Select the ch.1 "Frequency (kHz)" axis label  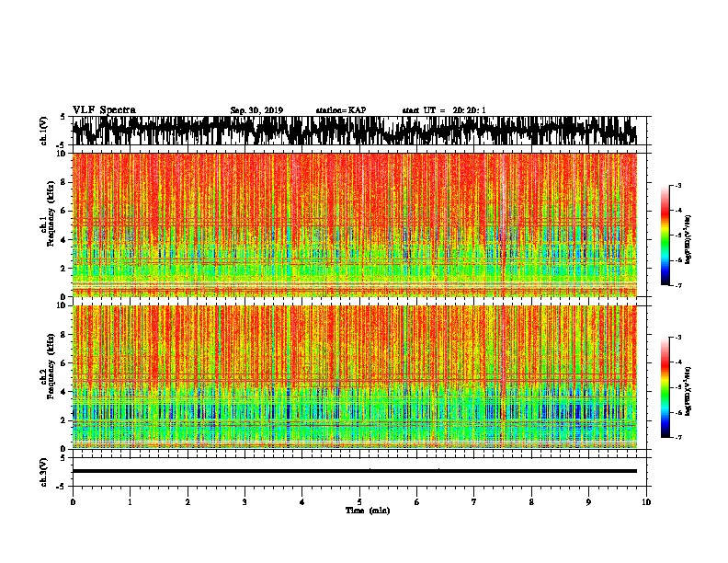pyautogui.click(x=51, y=214)
